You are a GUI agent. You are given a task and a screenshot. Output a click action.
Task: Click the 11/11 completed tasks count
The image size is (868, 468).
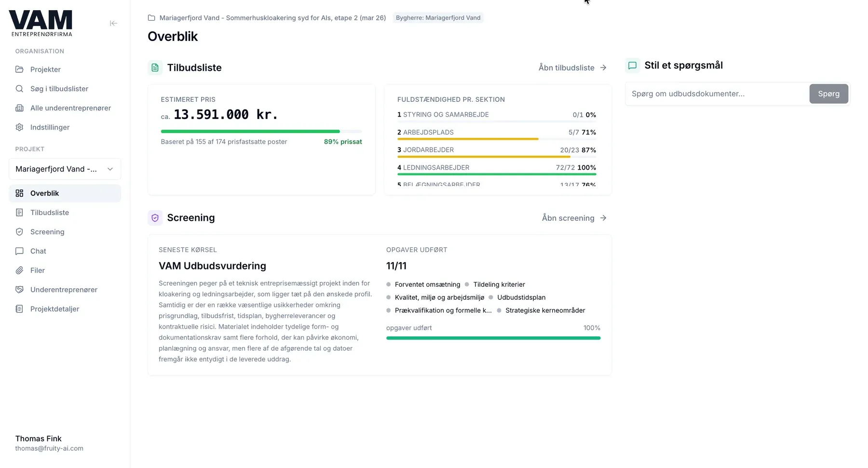tap(396, 266)
